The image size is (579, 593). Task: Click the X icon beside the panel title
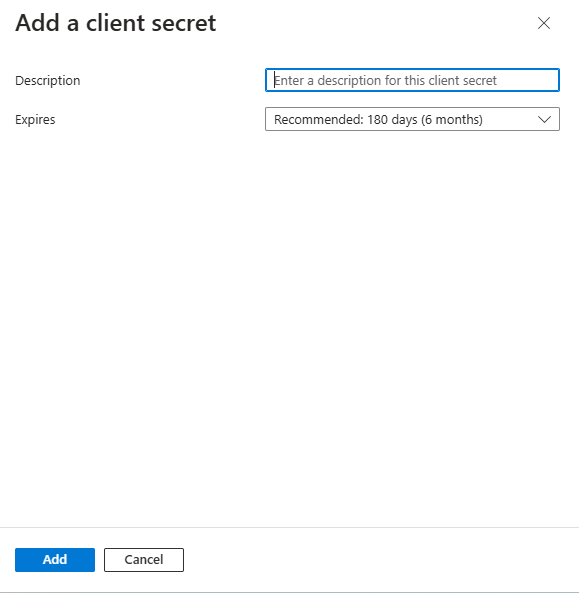544,23
